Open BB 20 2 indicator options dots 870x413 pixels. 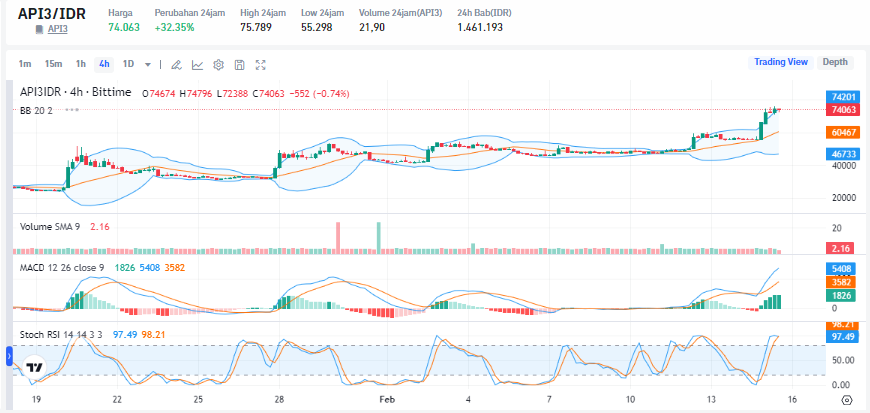tap(72, 110)
